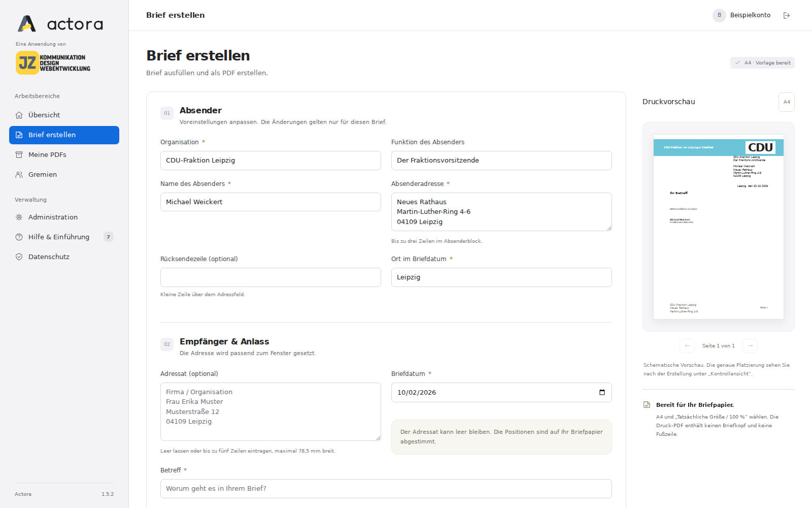Click into the Absenderadresse textarea
The width and height of the screenshot is (812, 508).
pyautogui.click(x=501, y=212)
